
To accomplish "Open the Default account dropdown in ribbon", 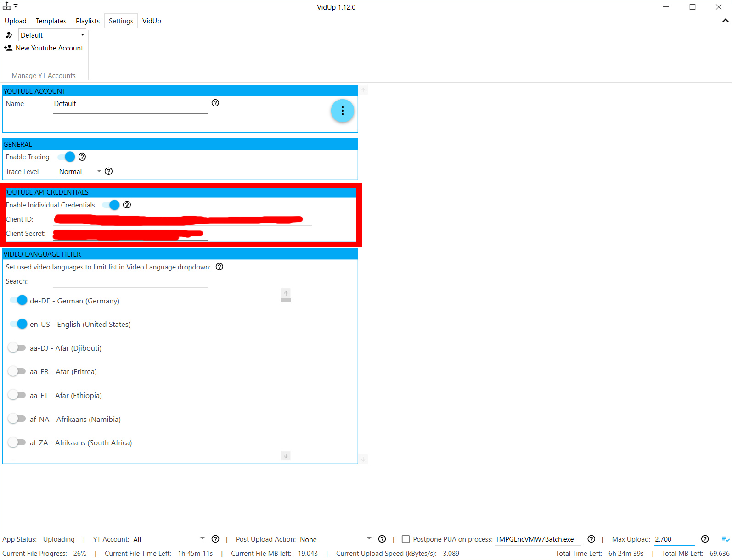I will point(52,35).
